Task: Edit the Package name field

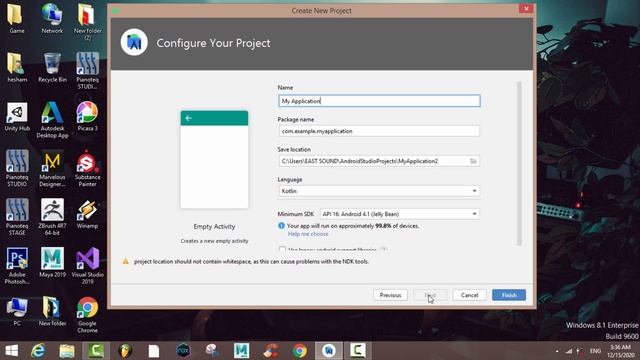Action: 379,131
